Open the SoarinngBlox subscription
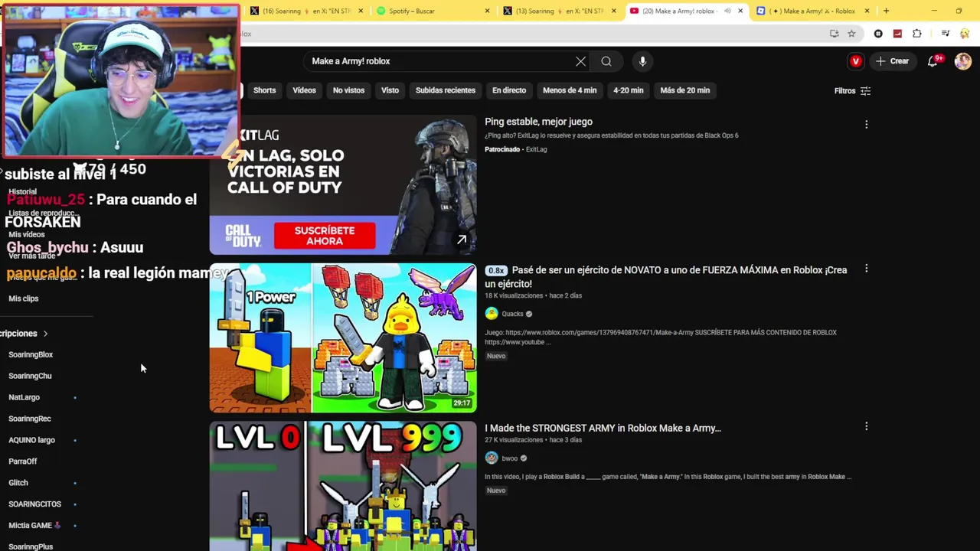The image size is (980, 551). [31, 354]
